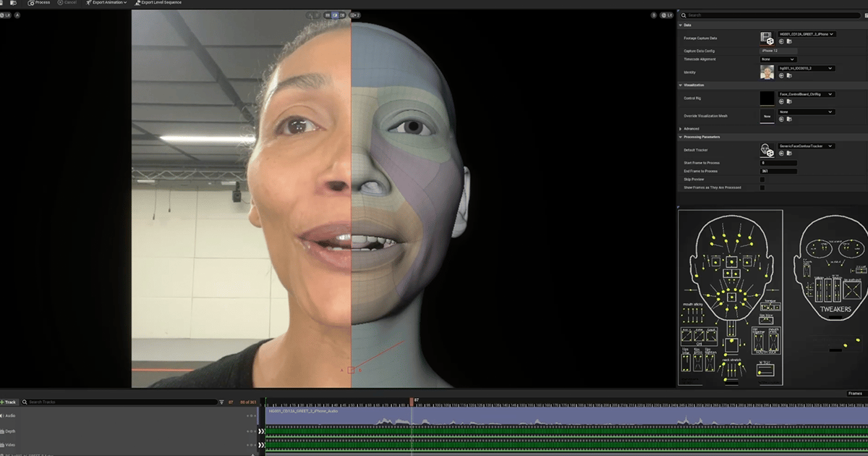Click the Cancel button in the toolbar
Image resolution: width=868 pixels, height=456 pixels.
pyautogui.click(x=67, y=3)
